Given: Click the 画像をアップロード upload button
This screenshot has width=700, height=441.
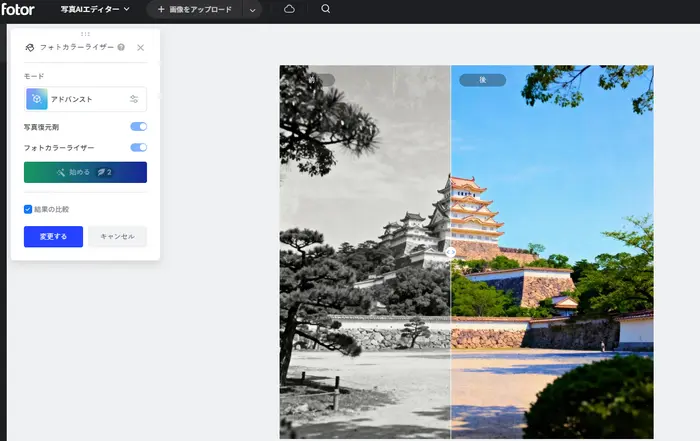Looking at the screenshot, I should point(195,9).
